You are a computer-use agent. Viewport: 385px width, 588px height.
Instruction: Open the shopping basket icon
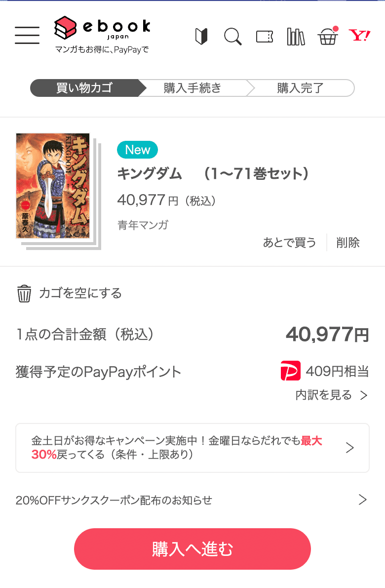327,37
